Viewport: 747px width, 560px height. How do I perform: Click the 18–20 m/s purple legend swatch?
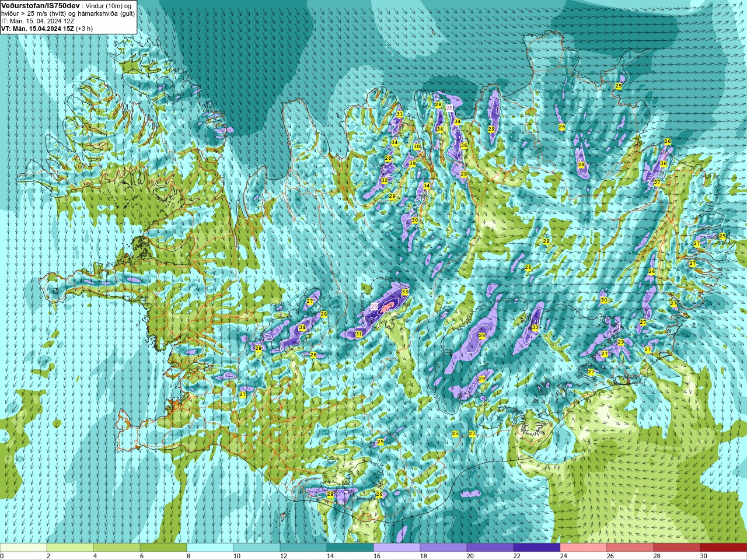444,548
